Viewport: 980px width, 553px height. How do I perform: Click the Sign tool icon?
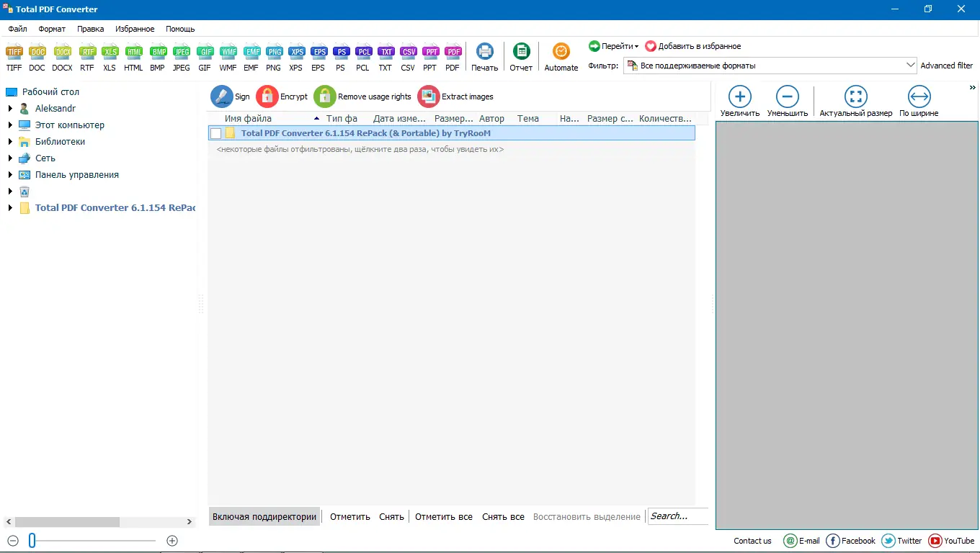pyautogui.click(x=223, y=96)
